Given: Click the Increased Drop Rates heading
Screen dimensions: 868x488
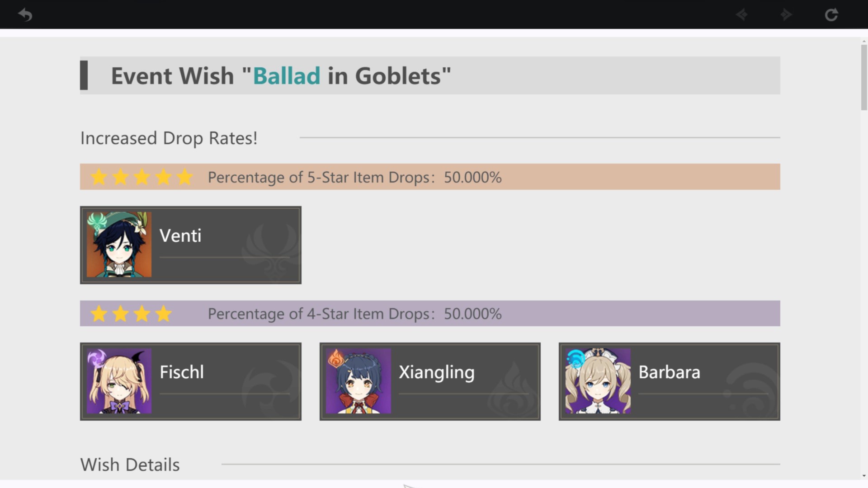Looking at the screenshot, I should 169,138.
